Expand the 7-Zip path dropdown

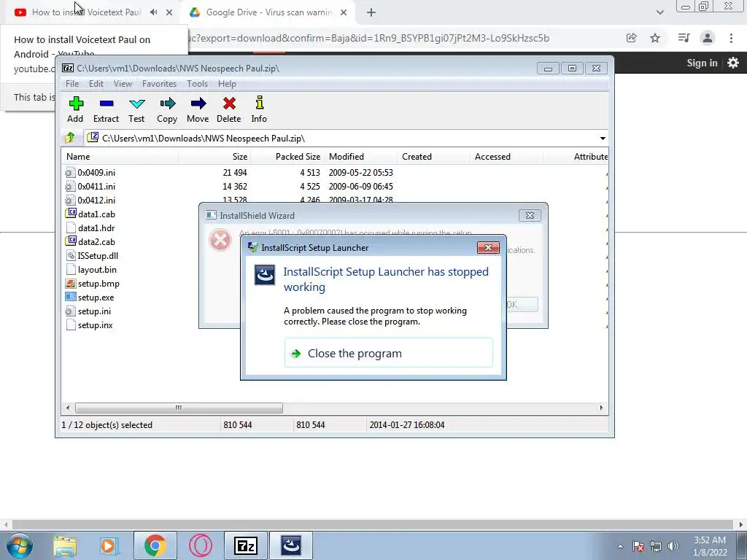[x=603, y=138]
